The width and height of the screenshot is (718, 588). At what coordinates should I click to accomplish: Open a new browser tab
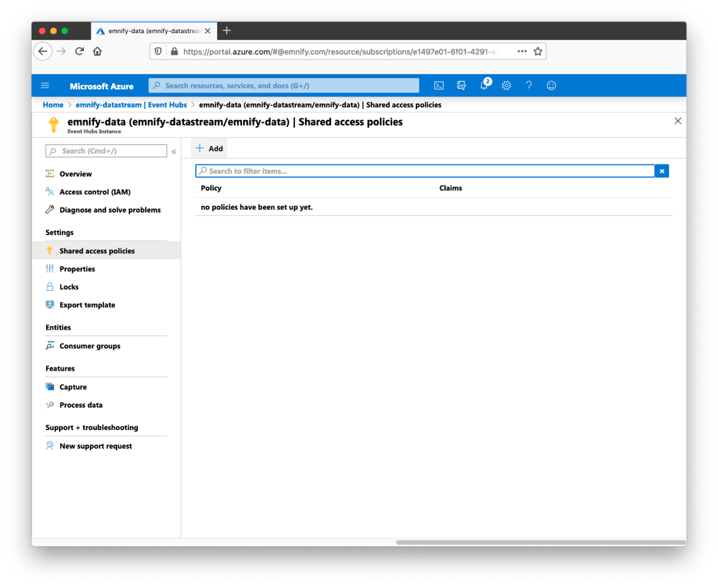tap(227, 31)
